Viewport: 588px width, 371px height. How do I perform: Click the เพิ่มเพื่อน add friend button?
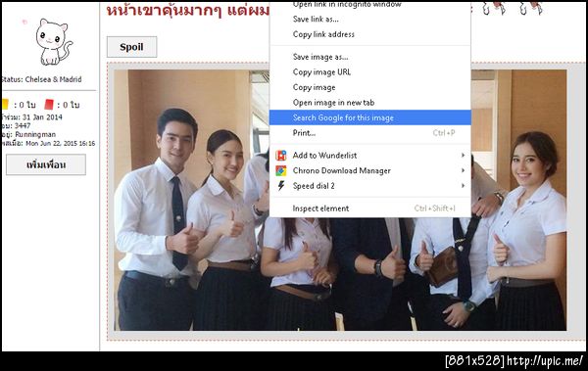46,164
